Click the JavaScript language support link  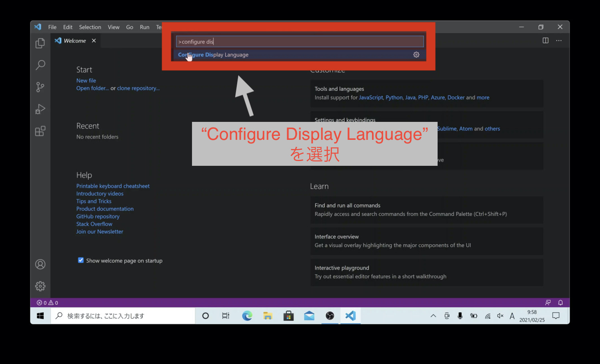click(371, 97)
